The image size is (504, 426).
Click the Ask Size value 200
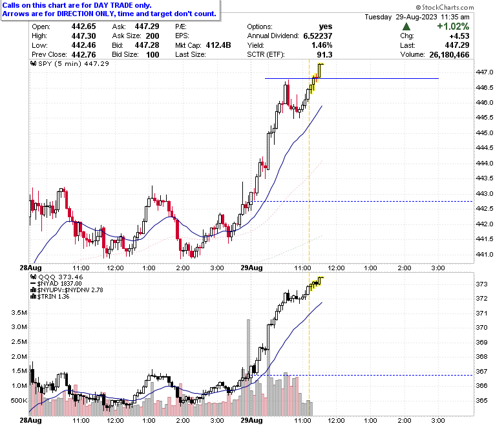(x=152, y=36)
